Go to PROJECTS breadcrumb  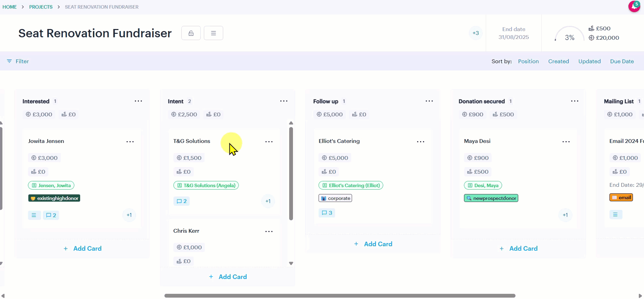point(41,7)
